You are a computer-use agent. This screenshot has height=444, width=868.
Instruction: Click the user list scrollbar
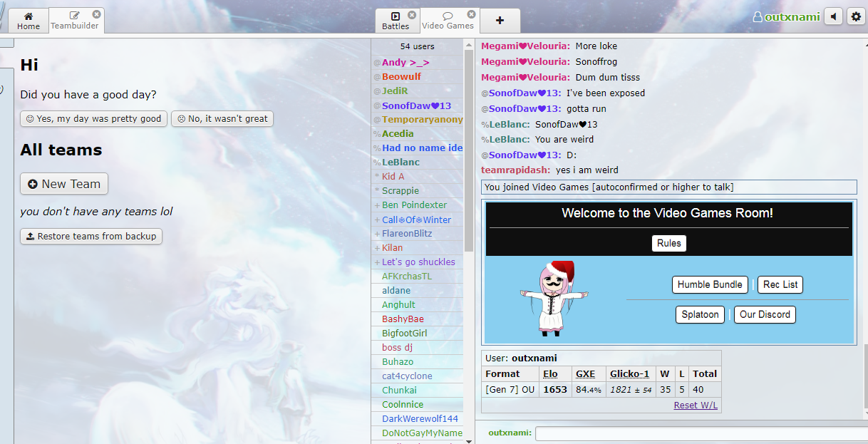pos(469,150)
